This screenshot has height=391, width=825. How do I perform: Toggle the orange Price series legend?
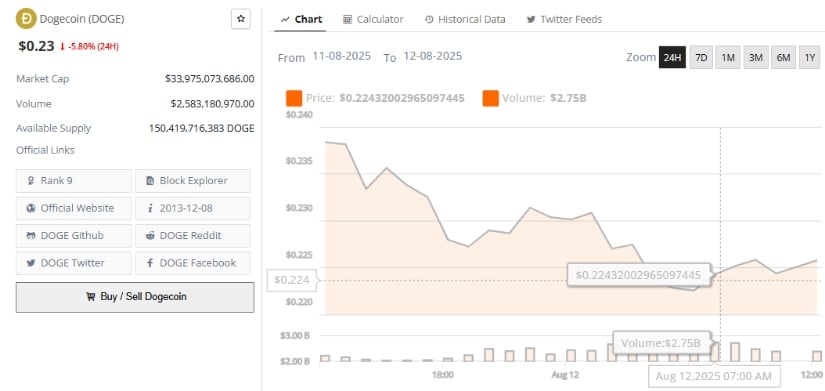(294, 98)
